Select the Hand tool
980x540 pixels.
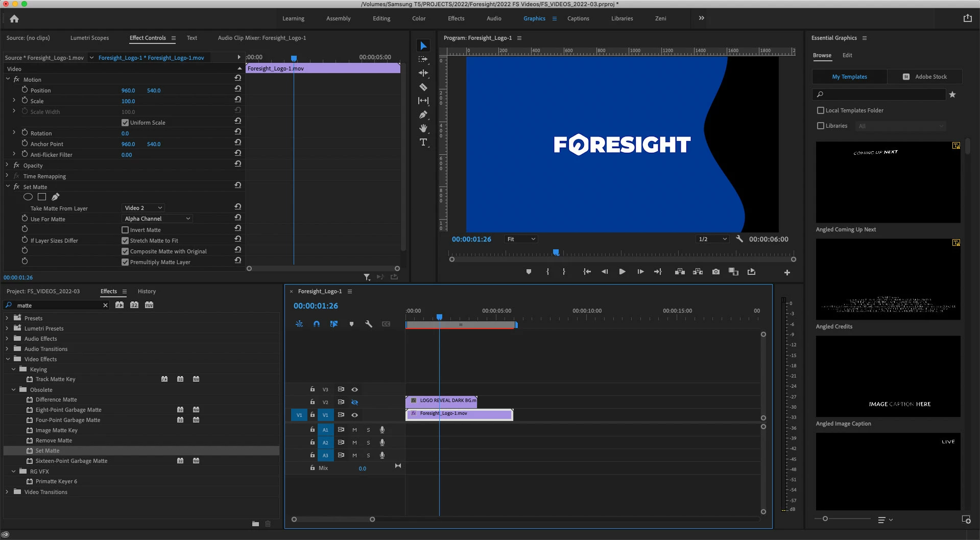423,128
